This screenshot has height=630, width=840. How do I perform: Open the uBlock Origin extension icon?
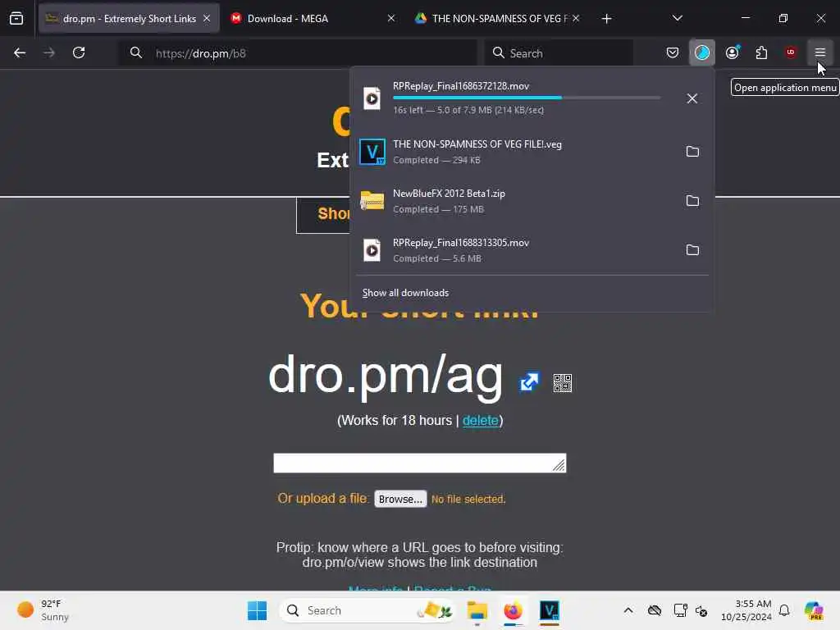[791, 52]
